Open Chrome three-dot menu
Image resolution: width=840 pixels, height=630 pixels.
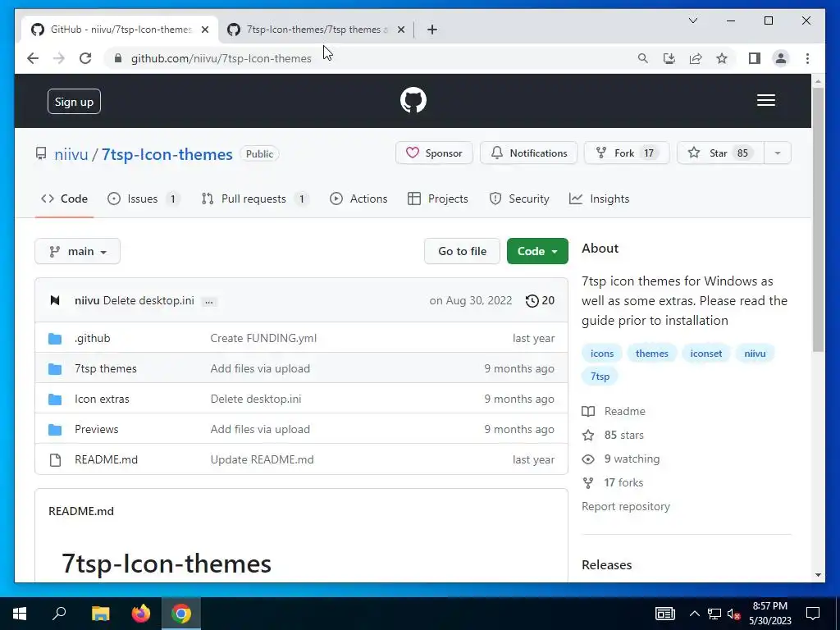[807, 58]
